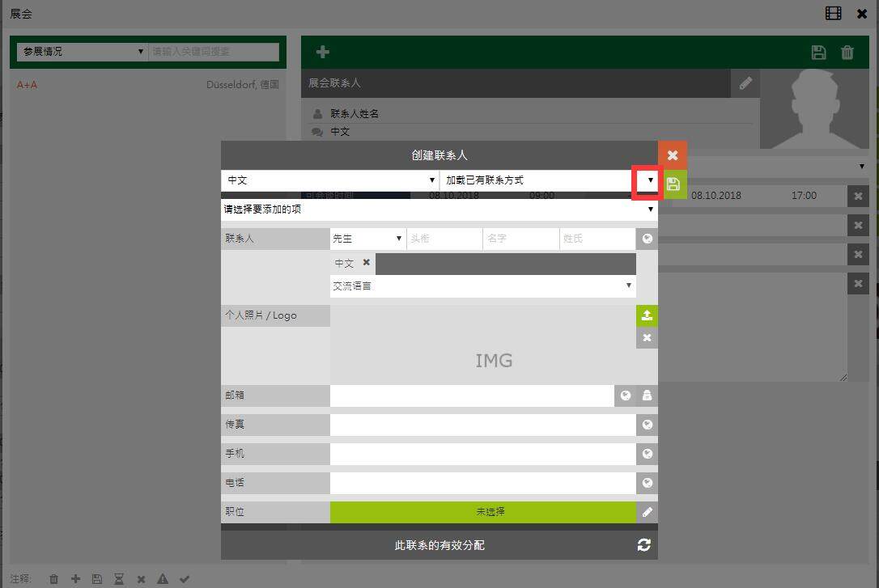Select the A+A exhibition list entry
The image size is (879, 588).
click(28, 84)
